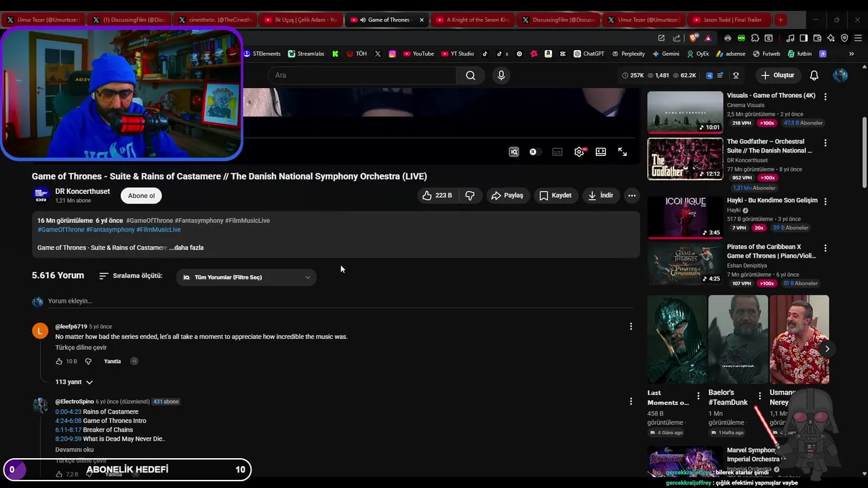Click Türkçe diline çevir under @leefp6719 comment
Screen dimensions: 868x488
pyautogui.click(x=81, y=348)
